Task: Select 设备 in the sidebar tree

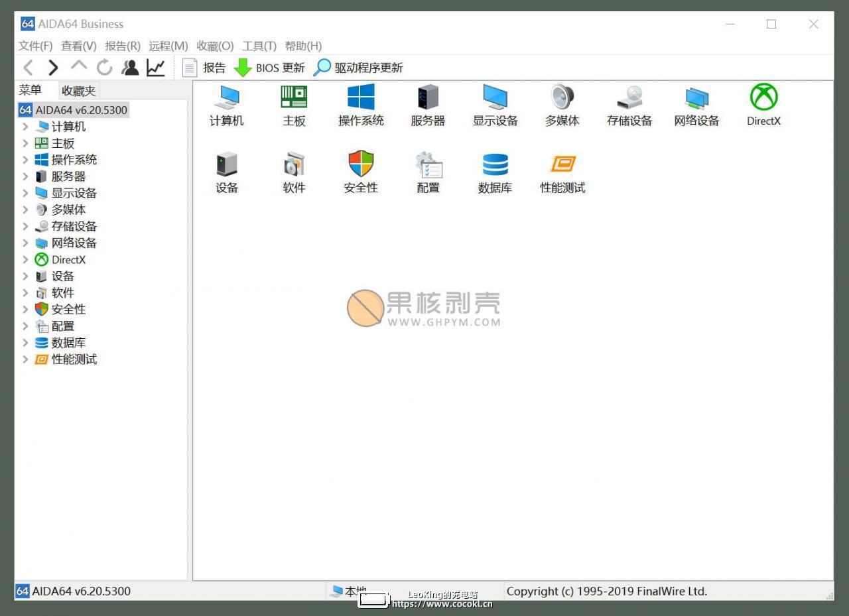Action: click(x=63, y=277)
